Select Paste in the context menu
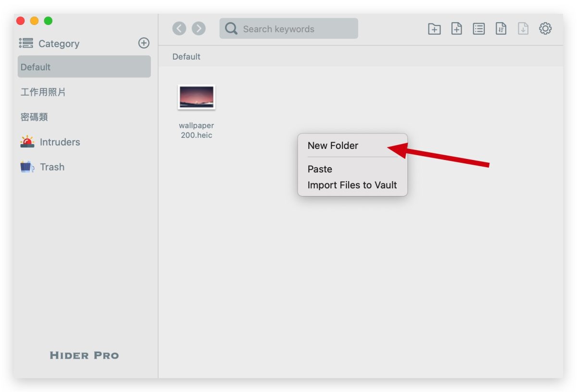The width and height of the screenshot is (577, 392). (320, 169)
